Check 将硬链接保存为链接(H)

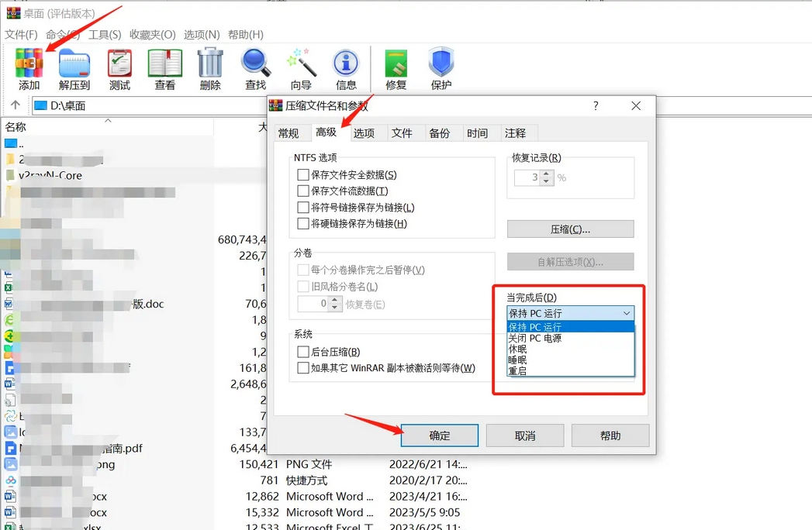pos(303,224)
